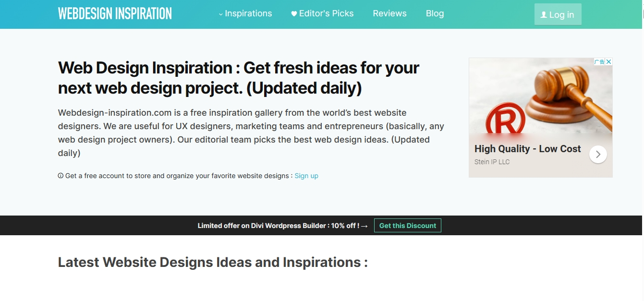644x301 pixels.
Task: Click the Latest Website Designs Ideas heading
Action: click(x=213, y=263)
